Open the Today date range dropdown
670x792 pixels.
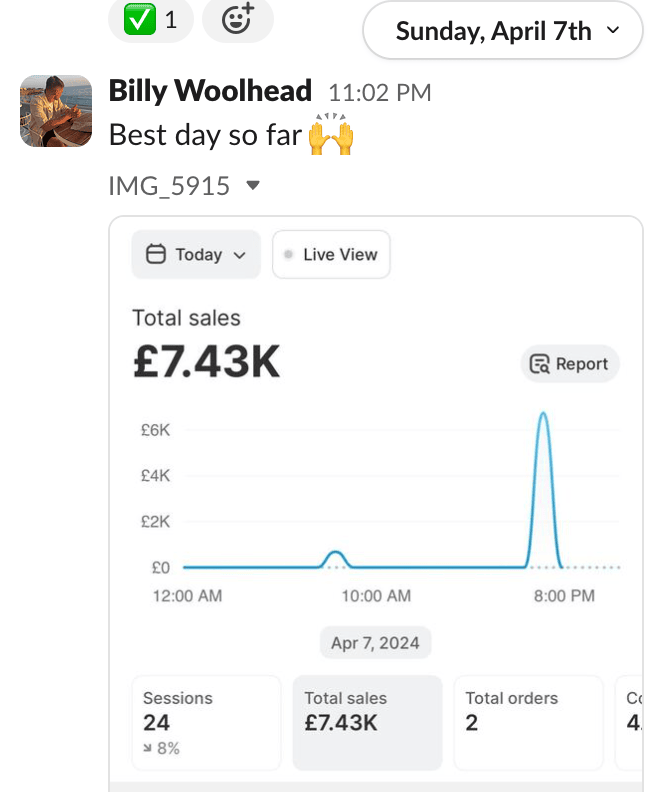pyautogui.click(x=196, y=255)
